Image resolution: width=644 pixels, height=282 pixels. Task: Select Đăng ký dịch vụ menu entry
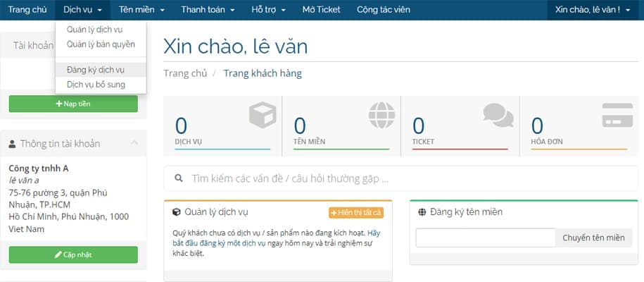click(x=101, y=70)
